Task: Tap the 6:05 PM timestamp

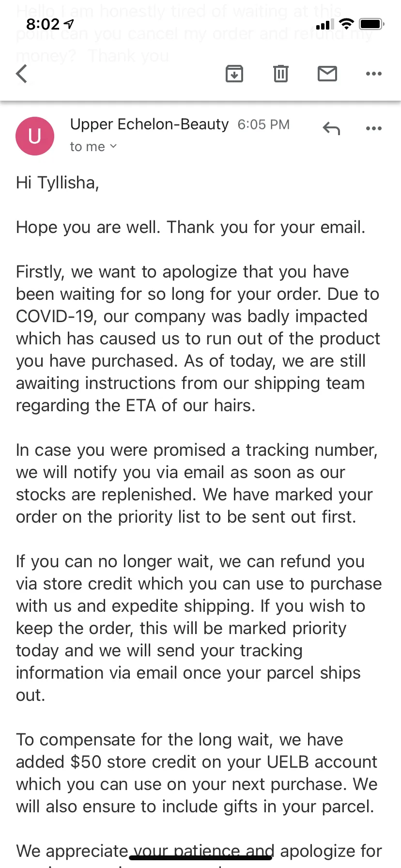Action: (x=263, y=124)
